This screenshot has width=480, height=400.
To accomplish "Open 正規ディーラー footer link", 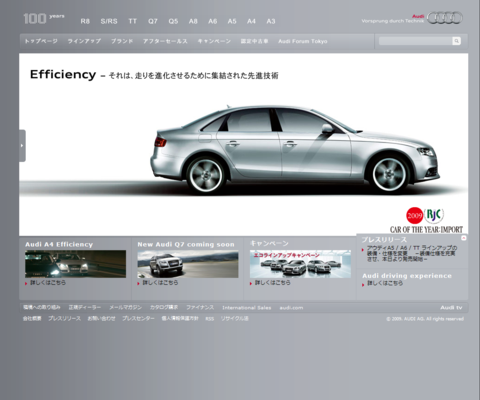I will (85, 307).
